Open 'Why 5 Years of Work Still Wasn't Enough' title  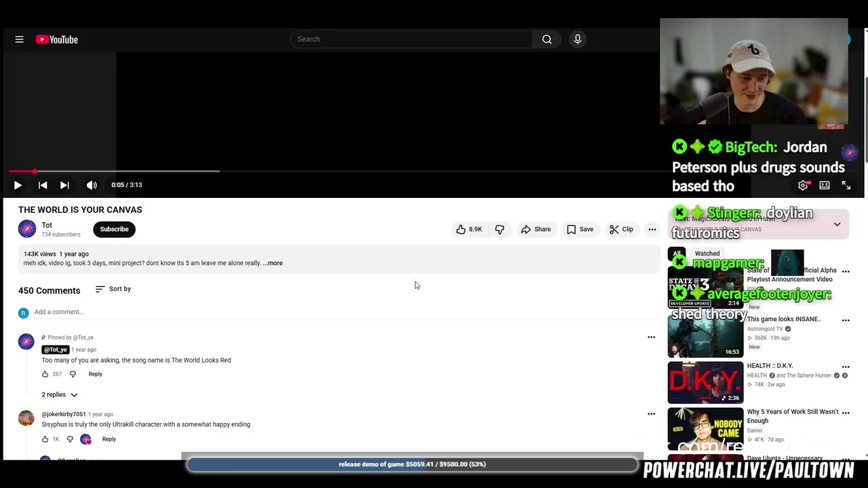tap(793, 416)
